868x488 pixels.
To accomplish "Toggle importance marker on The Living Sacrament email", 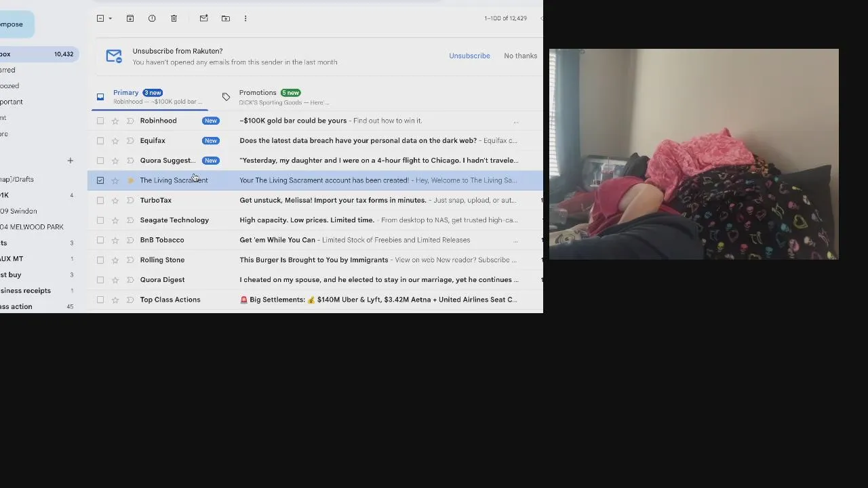I will point(130,180).
